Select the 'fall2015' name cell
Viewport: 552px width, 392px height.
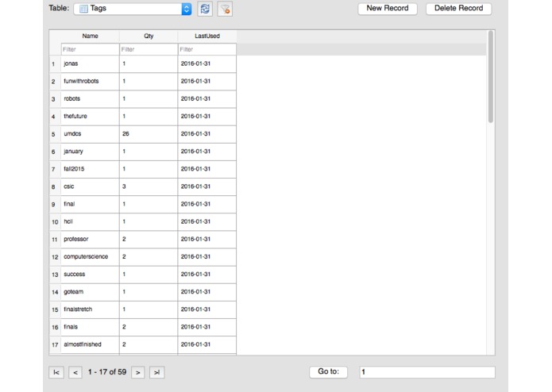point(90,169)
